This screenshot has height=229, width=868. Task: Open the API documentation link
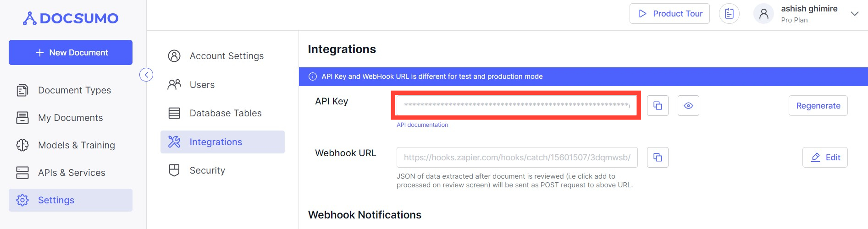click(422, 125)
